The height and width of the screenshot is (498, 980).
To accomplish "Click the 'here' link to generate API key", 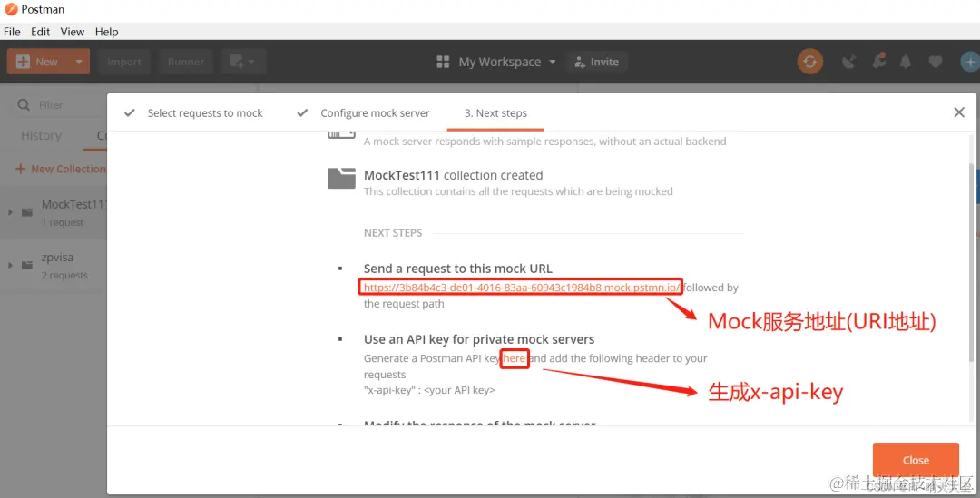I will tap(514, 358).
